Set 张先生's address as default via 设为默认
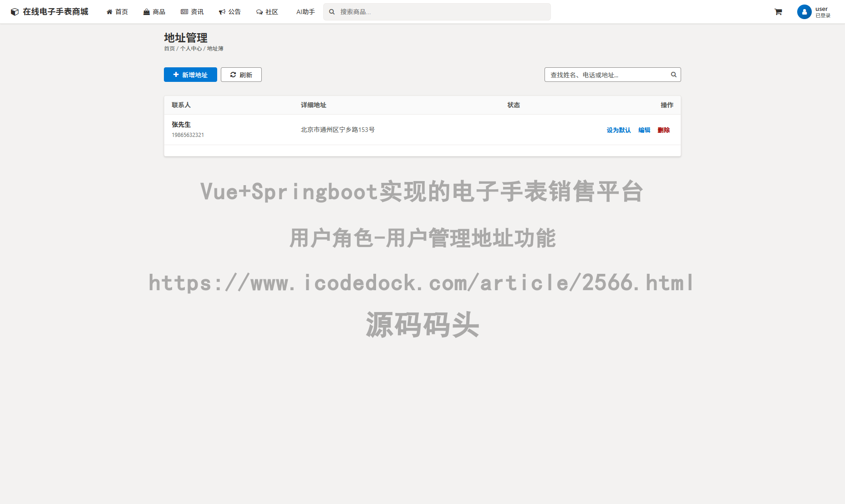 point(618,130)
